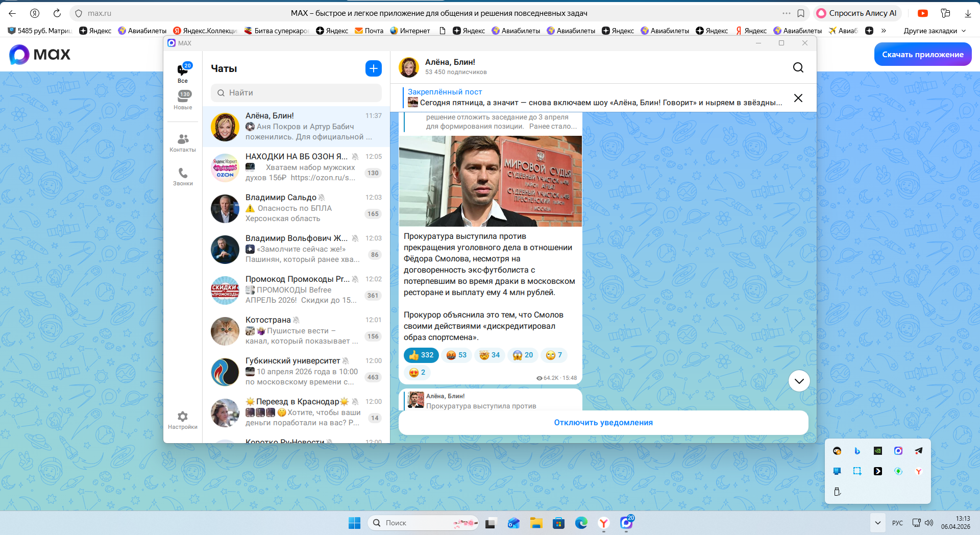
Task: Create a new chat with the plus button
Action: tap(374, 68)
